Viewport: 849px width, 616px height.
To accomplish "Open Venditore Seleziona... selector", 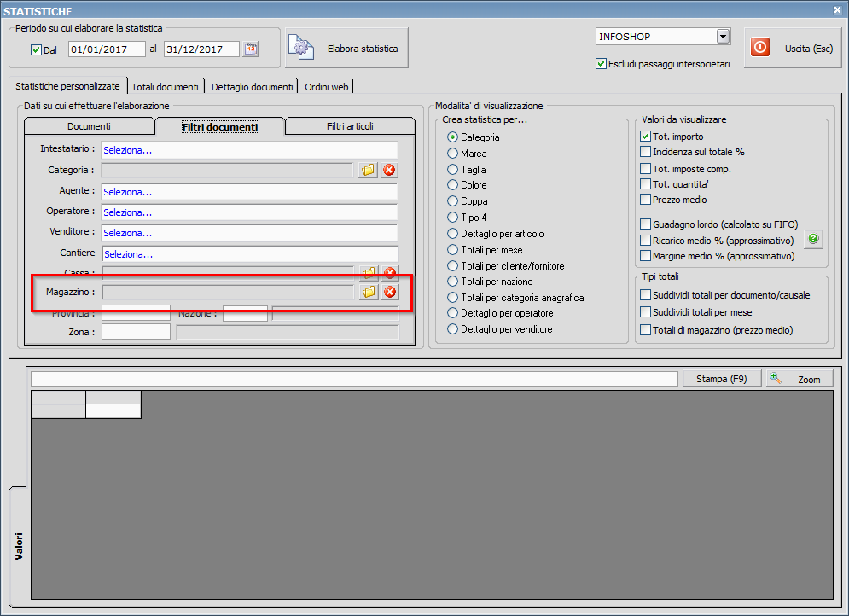I will pos(250,233).
